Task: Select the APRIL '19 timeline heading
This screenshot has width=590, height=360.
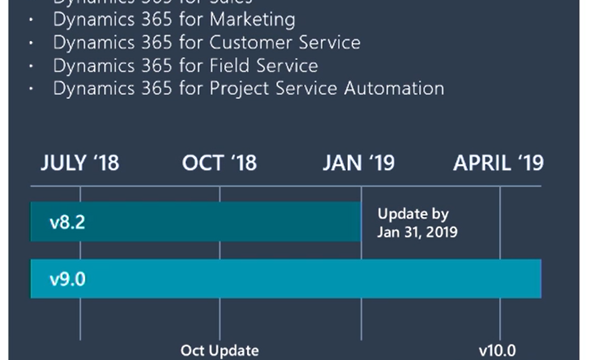Action: 499,163
